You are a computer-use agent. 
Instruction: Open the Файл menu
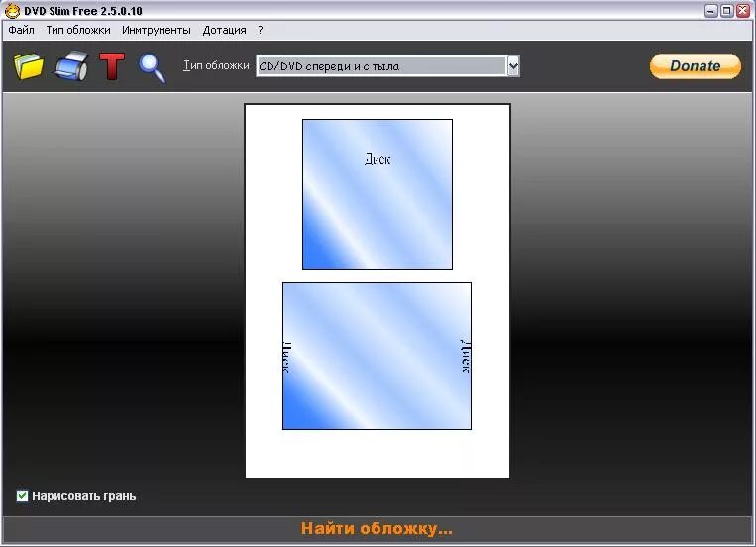21,30
